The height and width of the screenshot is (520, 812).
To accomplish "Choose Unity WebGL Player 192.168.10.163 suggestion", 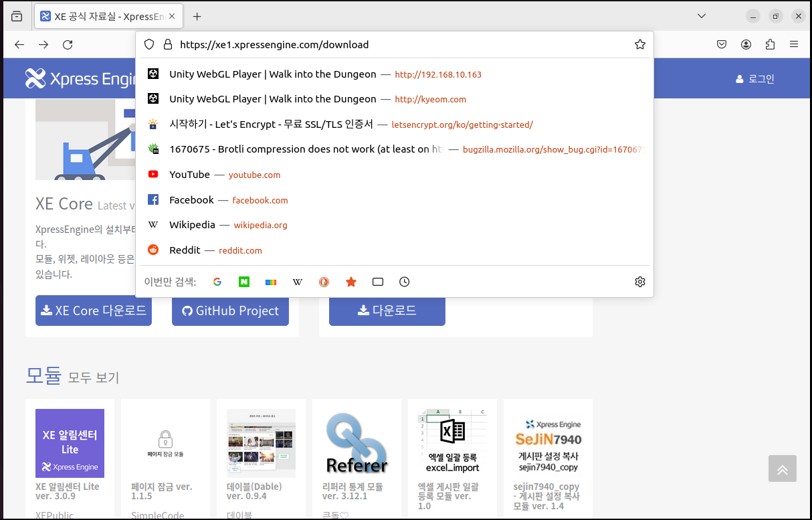I will tap(395, 74).
